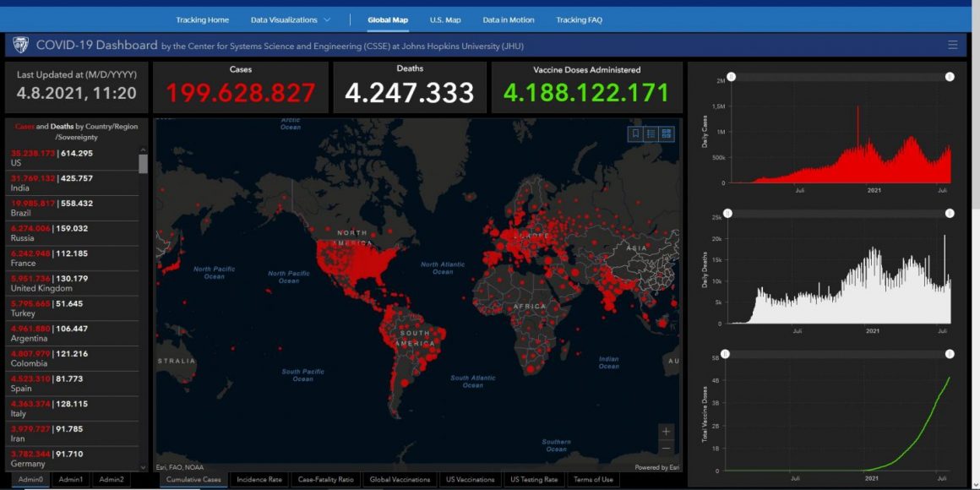
Task: Click left range handle of Total Vaccine Doses chart
Action: click(725, 354)
